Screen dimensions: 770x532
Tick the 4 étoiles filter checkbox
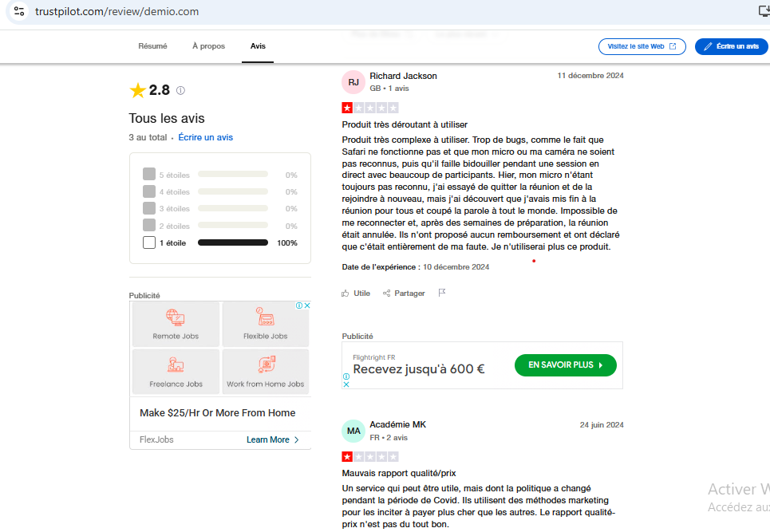tap(149, 191)
